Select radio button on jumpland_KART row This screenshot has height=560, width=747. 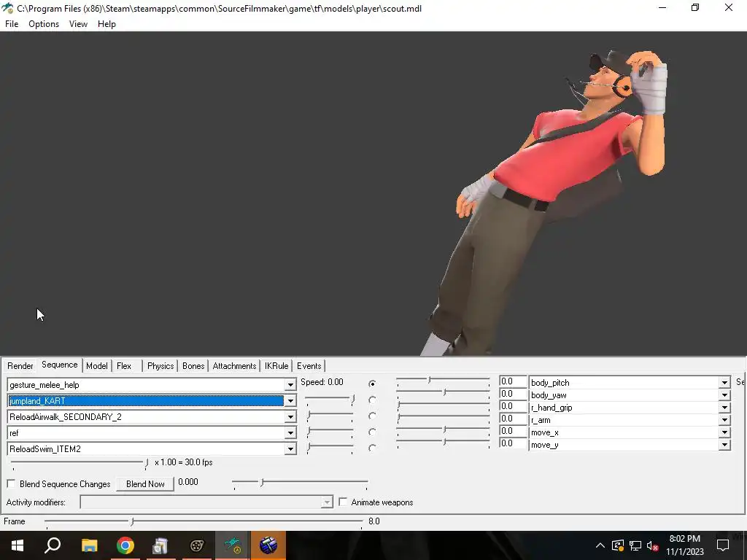[x=372, y=400]
